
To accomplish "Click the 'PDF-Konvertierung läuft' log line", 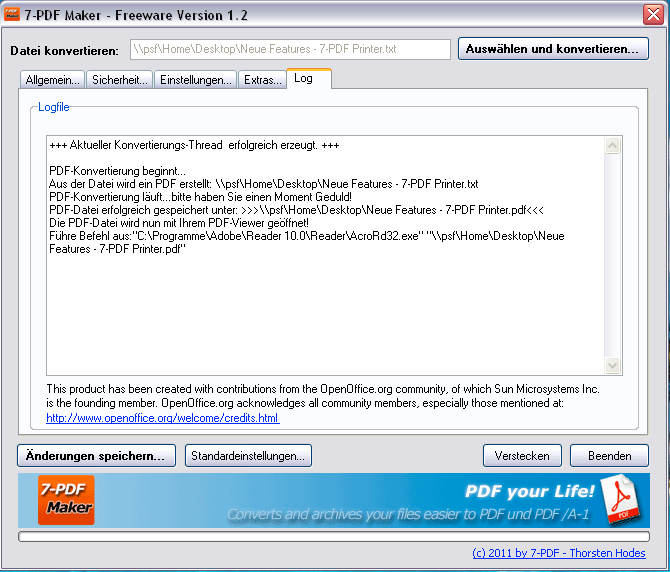I will (200, 197).
